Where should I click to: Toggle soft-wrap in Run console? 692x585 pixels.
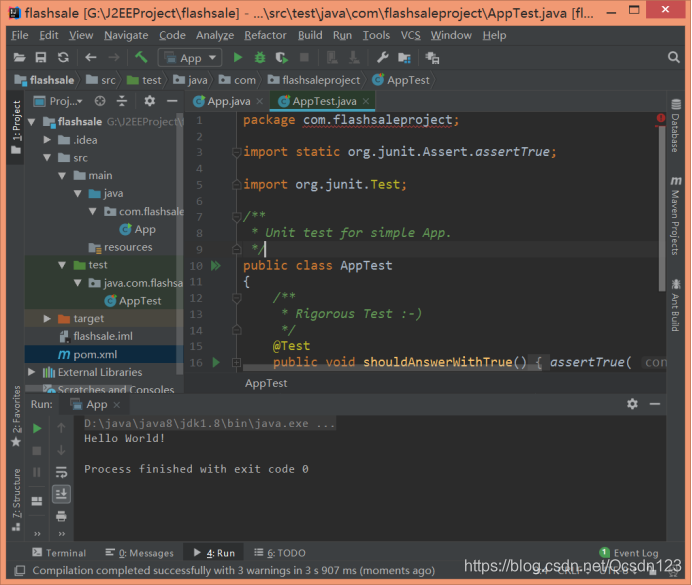(61, 472)
